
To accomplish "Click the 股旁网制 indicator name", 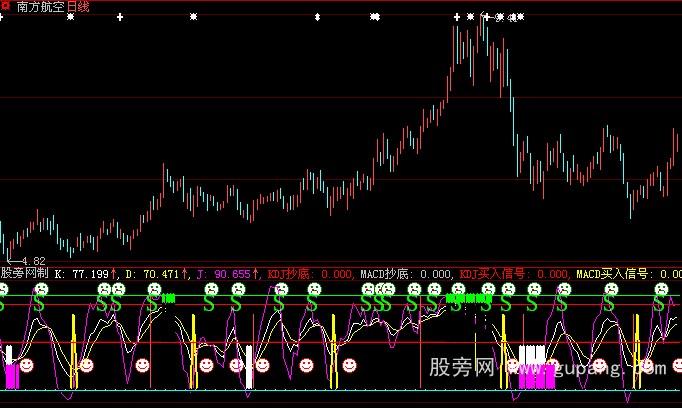I will 24,272.
